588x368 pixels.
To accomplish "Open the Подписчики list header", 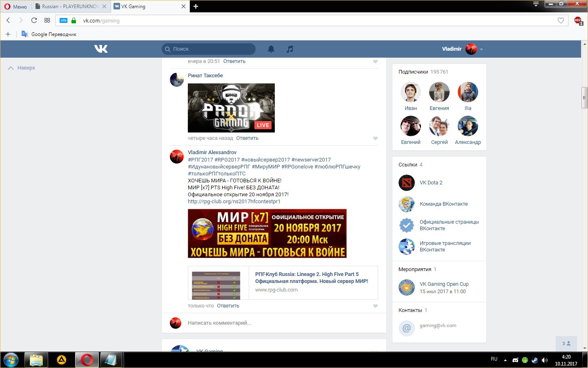I will tap(423, 72).
